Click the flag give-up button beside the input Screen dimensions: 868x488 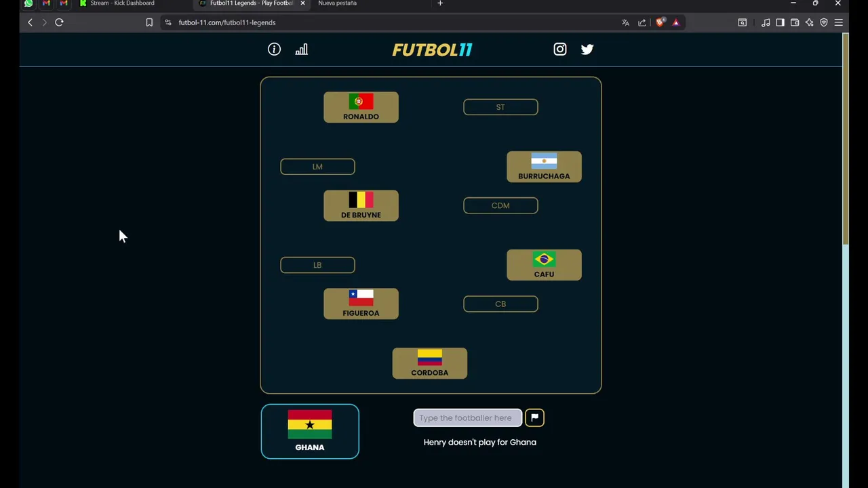click(534, 418)
